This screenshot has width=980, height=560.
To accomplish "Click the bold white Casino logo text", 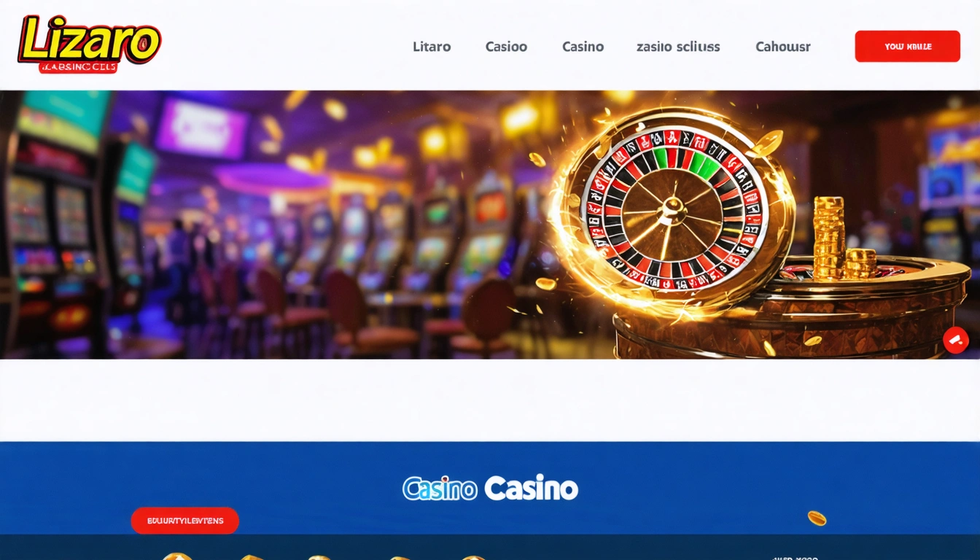I will 531,488.
